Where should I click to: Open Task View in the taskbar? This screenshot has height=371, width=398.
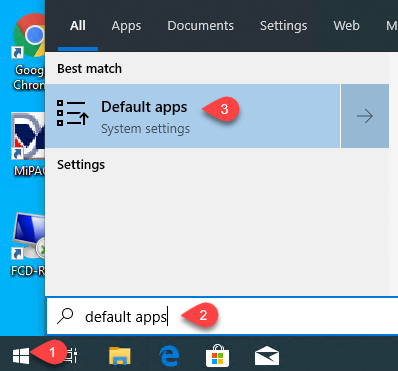pos(72,356)
